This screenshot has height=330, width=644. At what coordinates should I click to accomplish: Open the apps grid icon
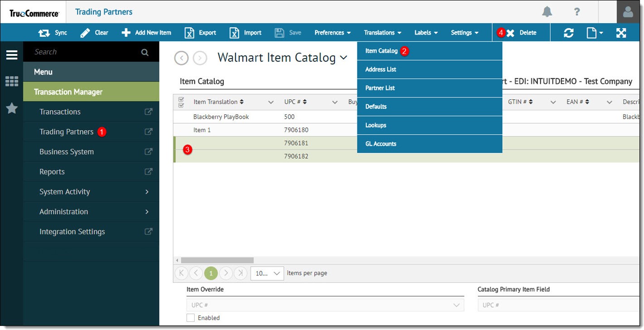coord(12,81)
